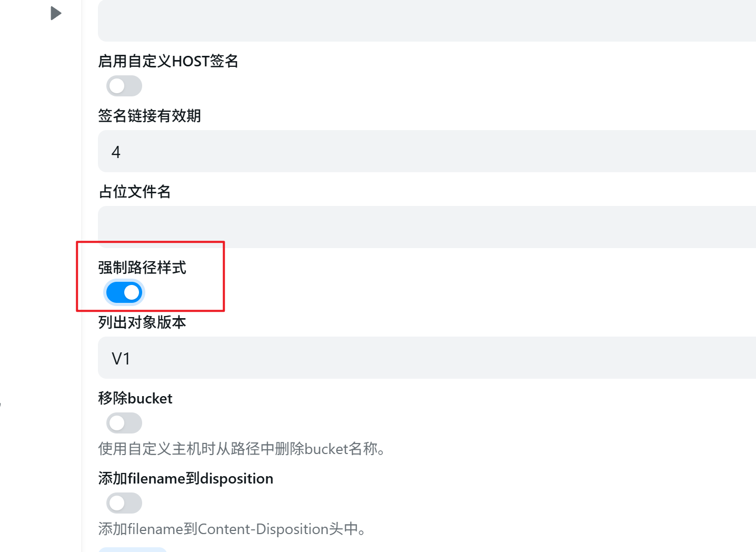Toggle 添加filename到disposition switch on
This screenshot has height=552, width=756.
pos(124,503)
